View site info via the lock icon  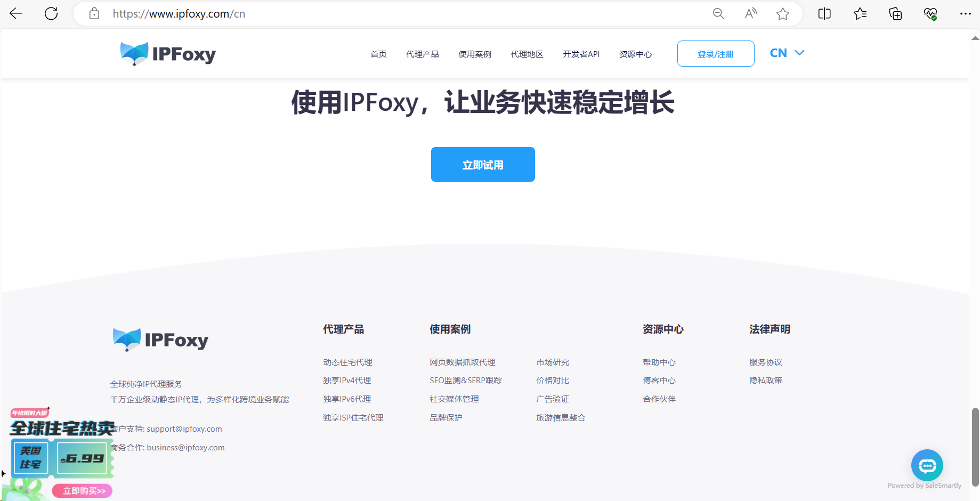coord(94,14)
